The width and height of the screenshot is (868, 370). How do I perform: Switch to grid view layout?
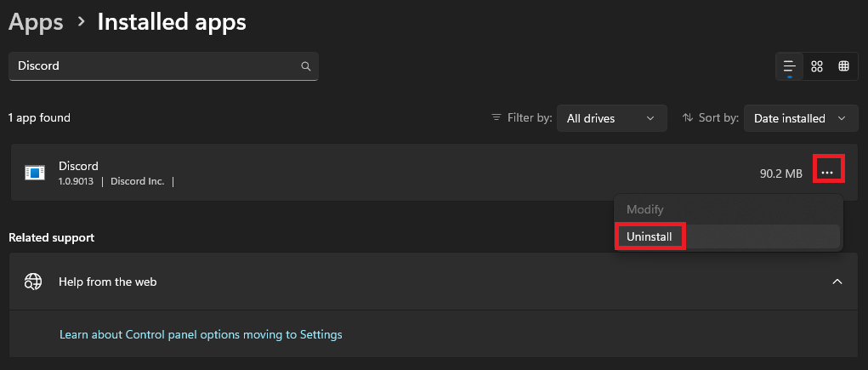816,66
